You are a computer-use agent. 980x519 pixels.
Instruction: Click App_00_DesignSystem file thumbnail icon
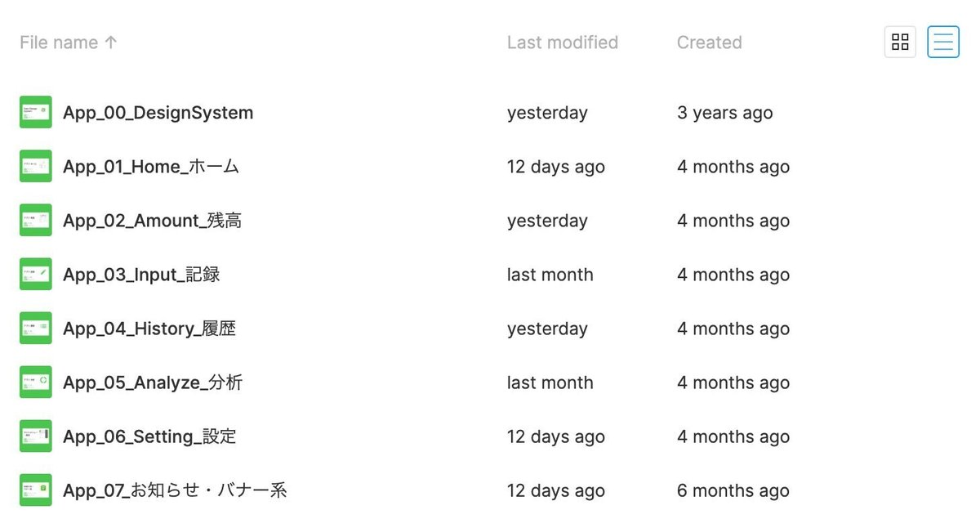tap(36, 113)
